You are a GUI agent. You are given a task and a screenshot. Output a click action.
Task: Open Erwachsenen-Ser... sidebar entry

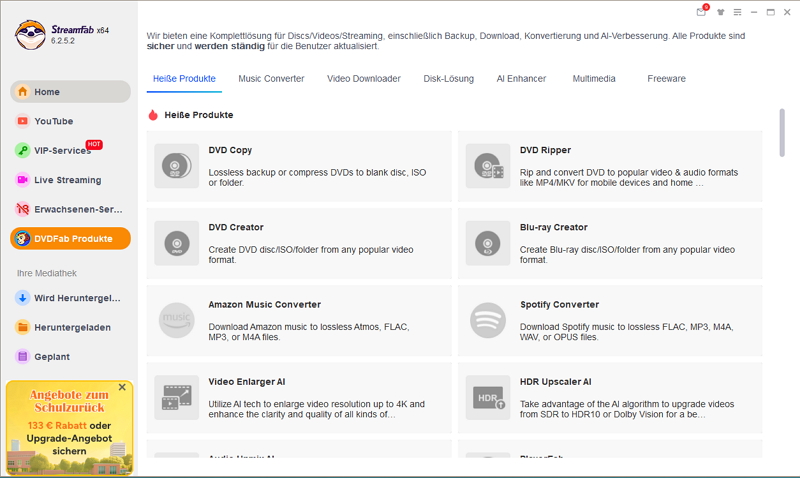click(70, 209)
